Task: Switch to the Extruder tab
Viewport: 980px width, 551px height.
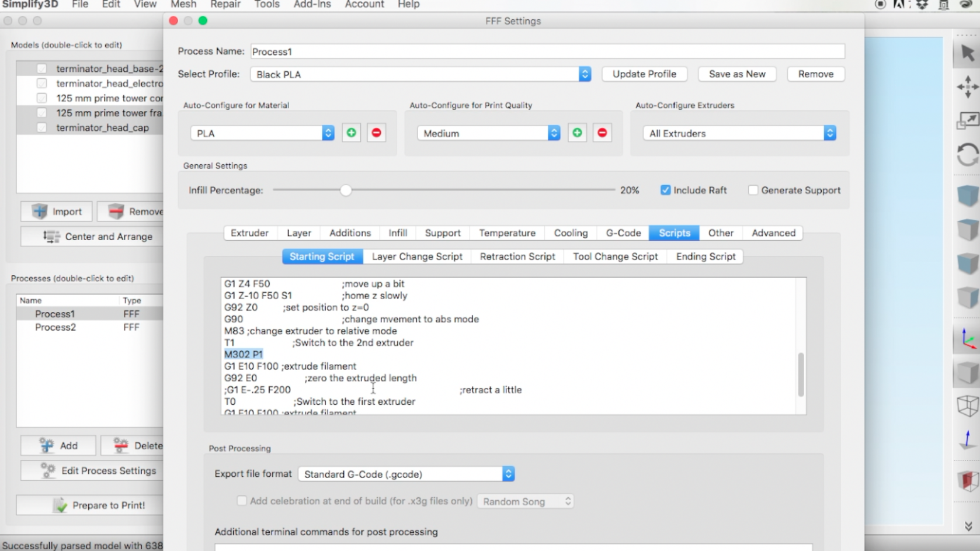Action: click(249, 233)
